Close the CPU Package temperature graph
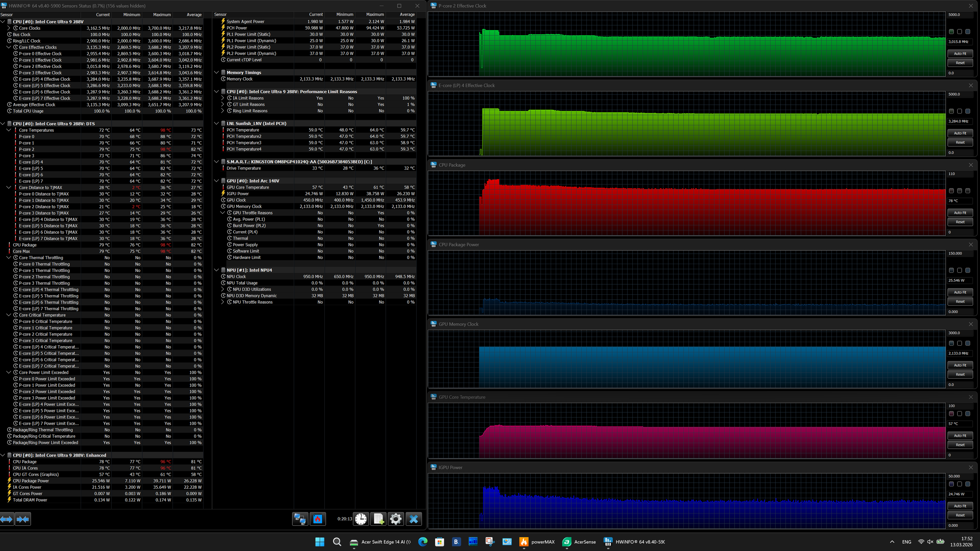This screenshot has width=980, height=551. [971, 165]
